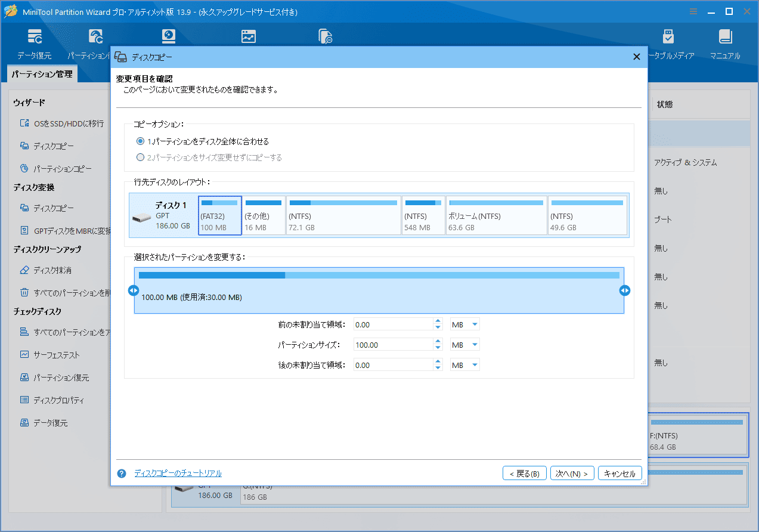
Task: Click the help question mark icon
Action: (x=122, y=474)
